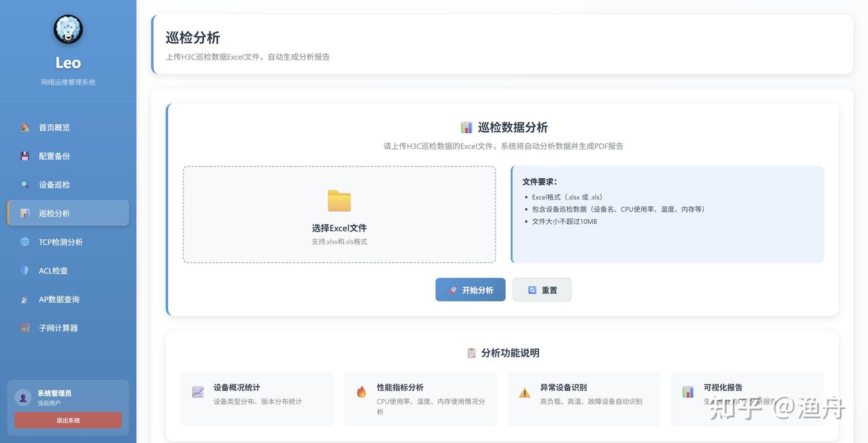868x443 pixels.
Task: Click the 设备概况统计 line-chart icon
Action: (x=198, y=392)
